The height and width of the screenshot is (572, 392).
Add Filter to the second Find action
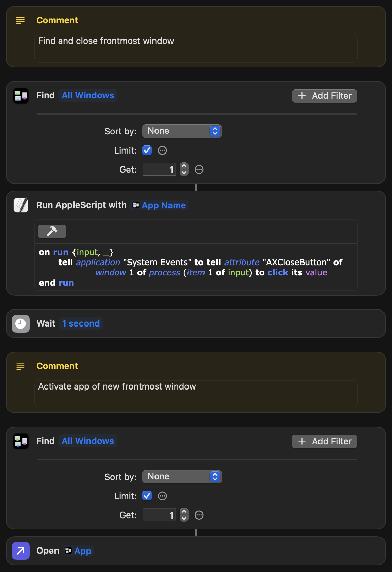[325, 441]
